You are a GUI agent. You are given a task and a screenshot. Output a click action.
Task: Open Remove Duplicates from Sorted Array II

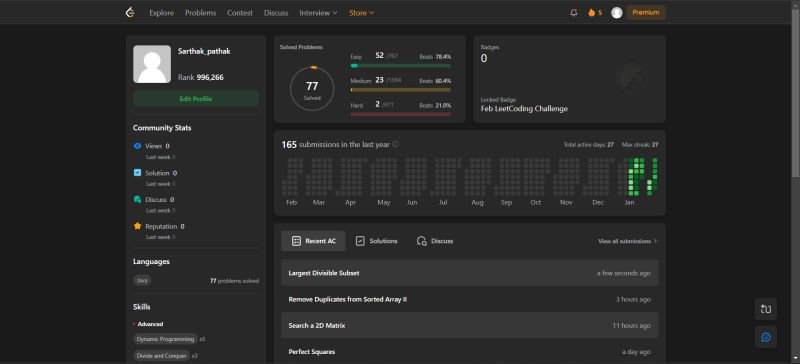470,299
